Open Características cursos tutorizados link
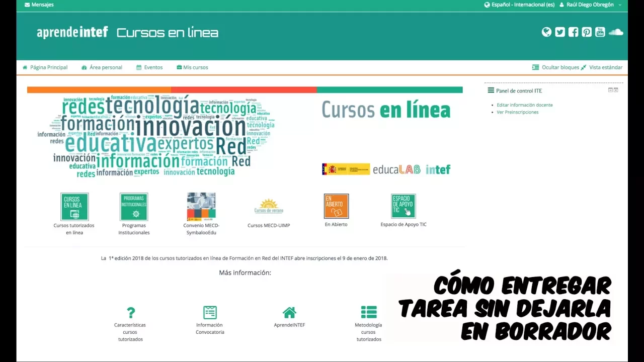This screenshot has height=362, width=644. click(130, 332)
